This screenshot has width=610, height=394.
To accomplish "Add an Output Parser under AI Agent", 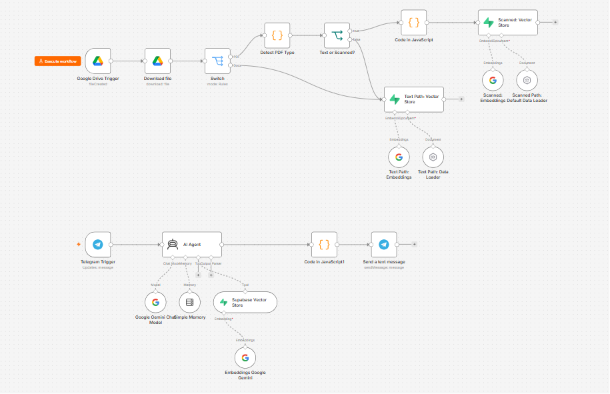I will tap(211, 275).
